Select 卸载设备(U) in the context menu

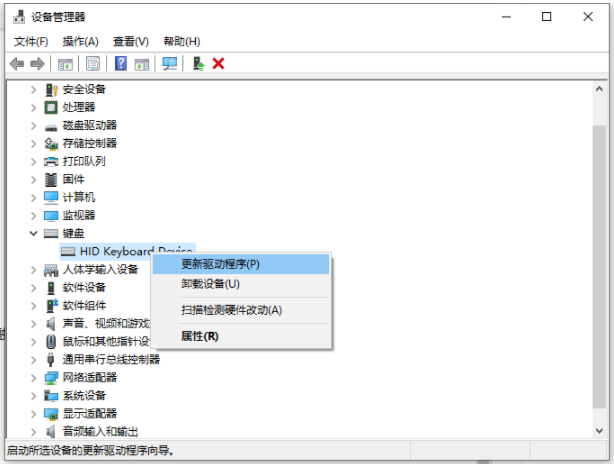[210, 284]
